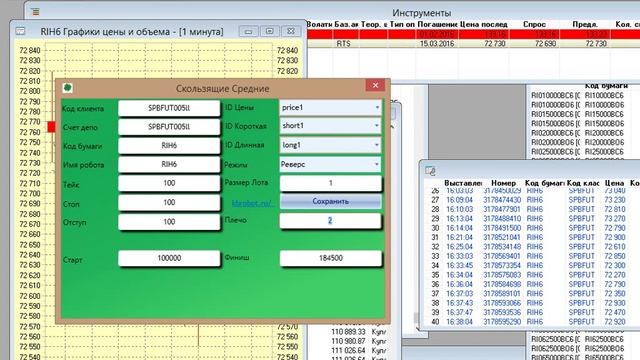Click the green clover icon in Скользящие Средние dialog
This screenshot has height=360, width=640.
(67, 88)
